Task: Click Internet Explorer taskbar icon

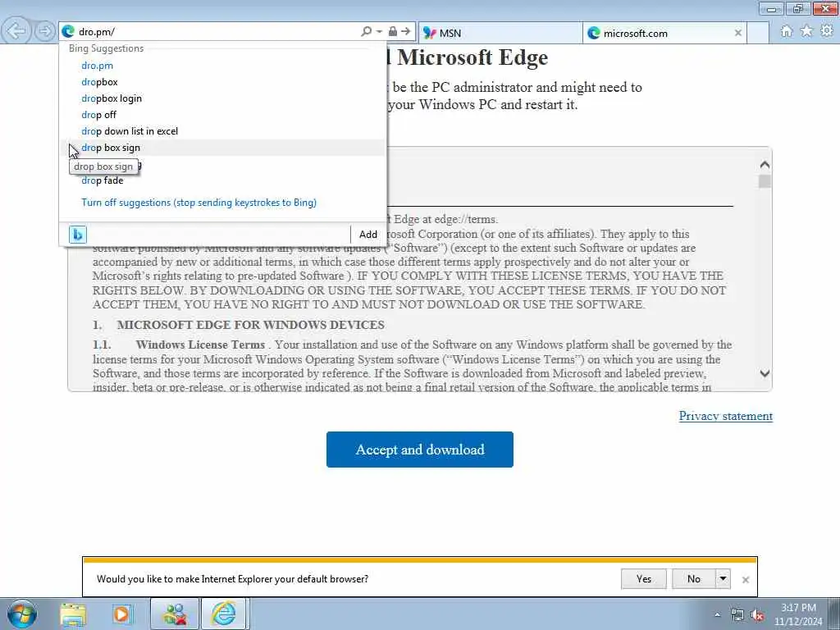Action: pyautogui.click(x=224, y=614)
